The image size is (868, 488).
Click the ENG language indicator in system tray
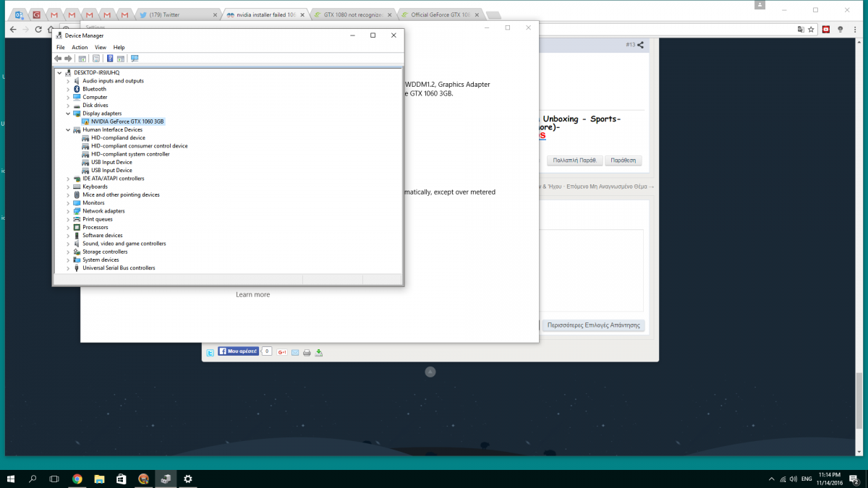tap(805, 479)
